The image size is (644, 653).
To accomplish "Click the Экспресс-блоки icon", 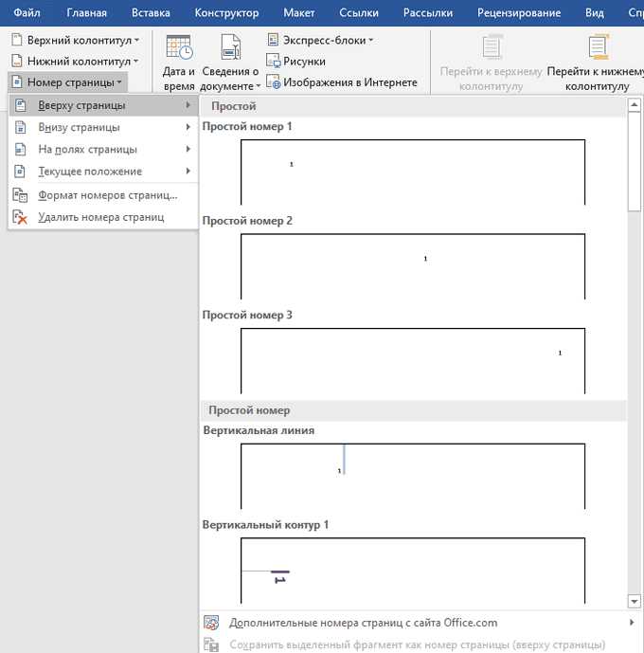I will (273, 40).
